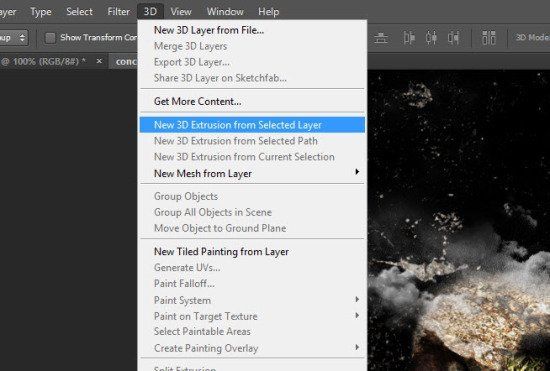Open the Help menu

click(x=269, y=12)
